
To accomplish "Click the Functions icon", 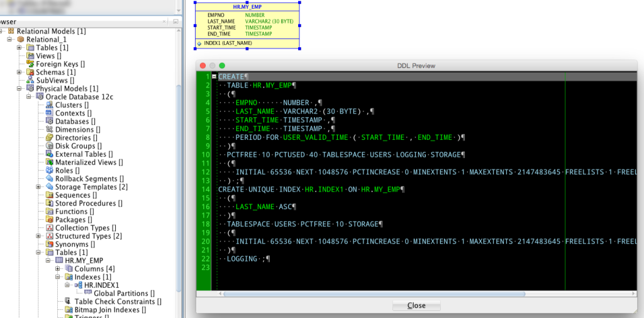I will tap(49, 212).
